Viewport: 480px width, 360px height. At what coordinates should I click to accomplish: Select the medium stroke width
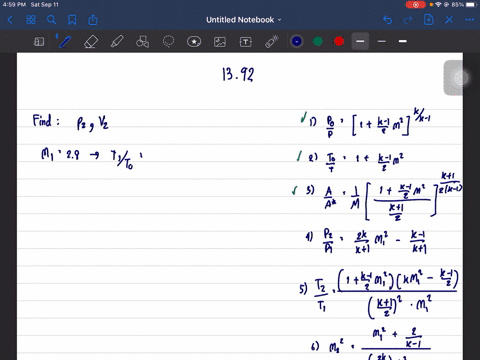click(403, 41)
